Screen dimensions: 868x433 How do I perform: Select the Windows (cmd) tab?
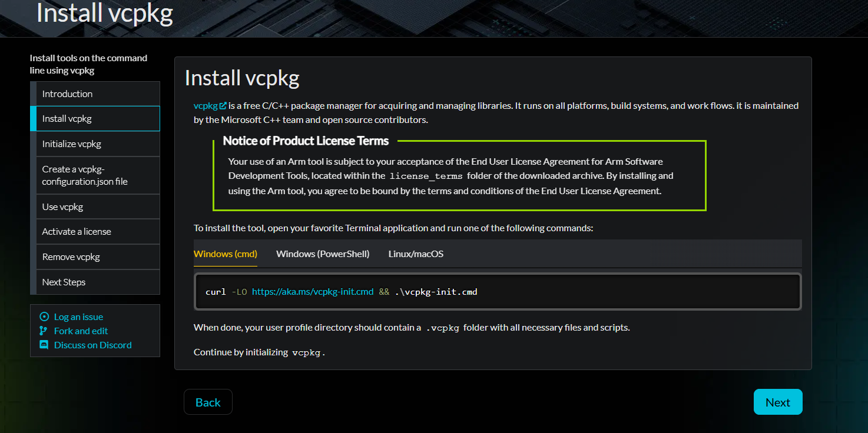(x=226, y=254)
